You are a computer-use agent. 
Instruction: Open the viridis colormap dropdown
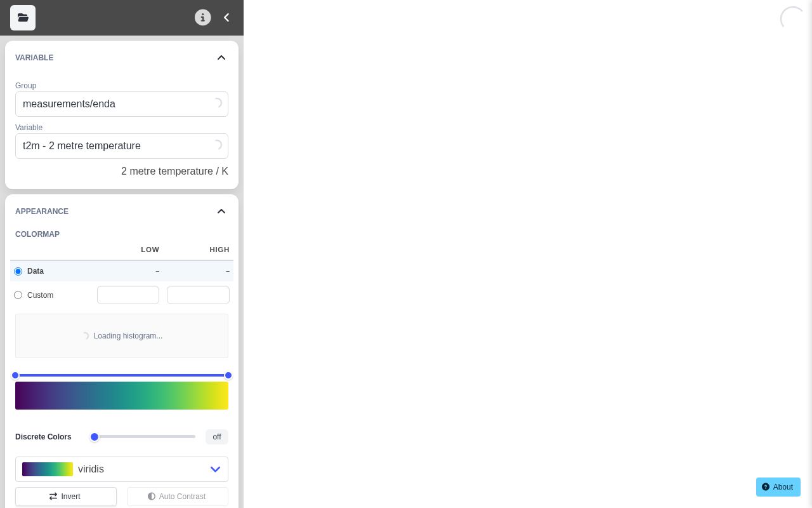pyautogui.click(x=122, y=469)
